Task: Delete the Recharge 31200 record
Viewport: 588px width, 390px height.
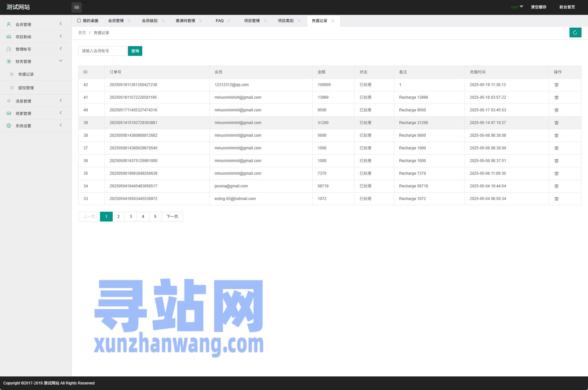Action: 556,123
